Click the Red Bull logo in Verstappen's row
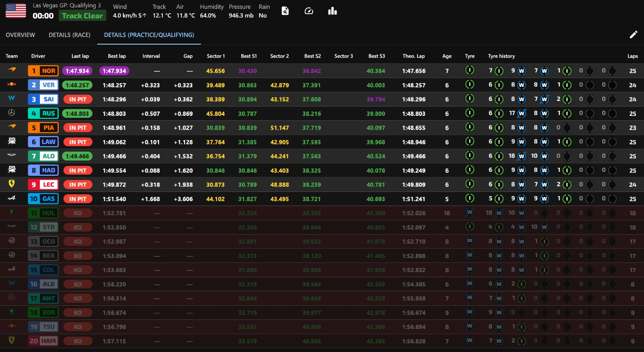Image resolution: width=644 pixels, height=352 pixels. 12,84
